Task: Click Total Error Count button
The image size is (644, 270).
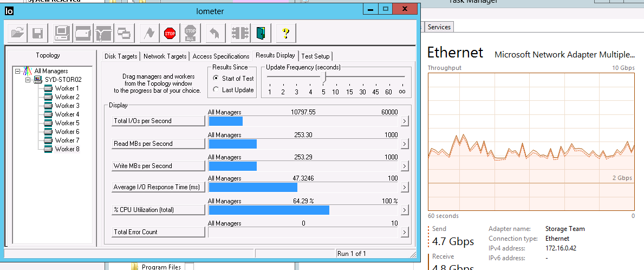Action: point(159,232)
